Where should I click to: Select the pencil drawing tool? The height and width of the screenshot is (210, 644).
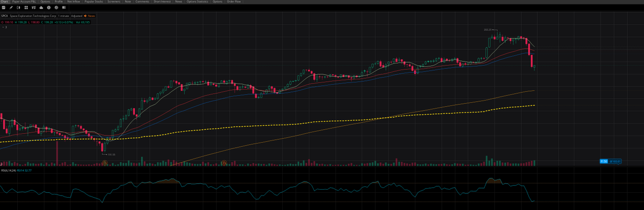pyautogui.click(x=11, y=8)
